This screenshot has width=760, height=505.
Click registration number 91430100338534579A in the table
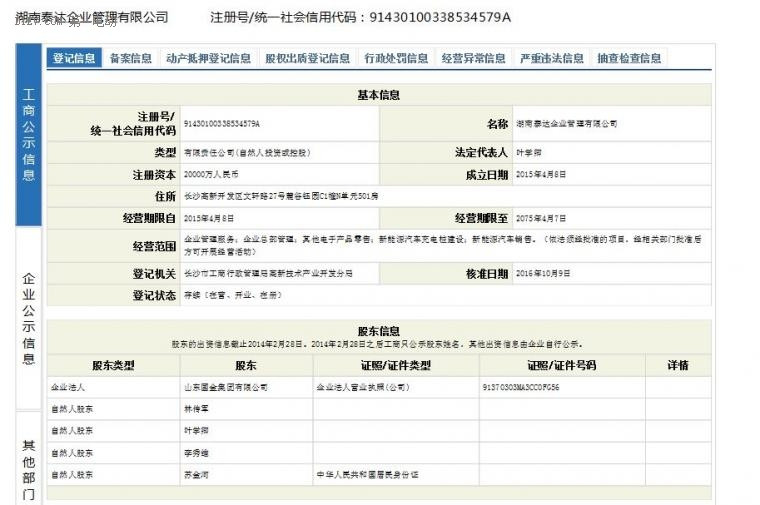coord(222,124)
